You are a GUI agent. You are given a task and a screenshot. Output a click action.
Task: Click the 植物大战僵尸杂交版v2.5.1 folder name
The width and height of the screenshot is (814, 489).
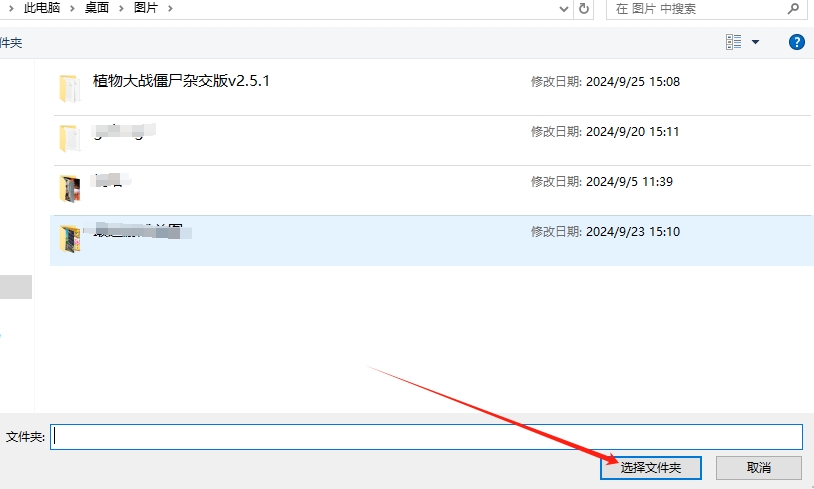(x=181, y=81)
